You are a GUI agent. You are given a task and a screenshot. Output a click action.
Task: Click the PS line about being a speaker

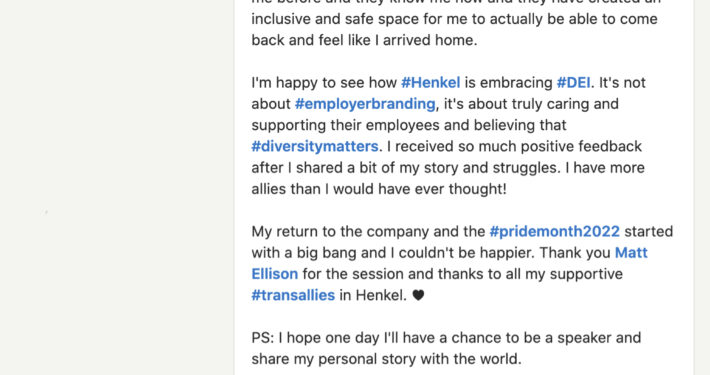(x=446, y=338)
